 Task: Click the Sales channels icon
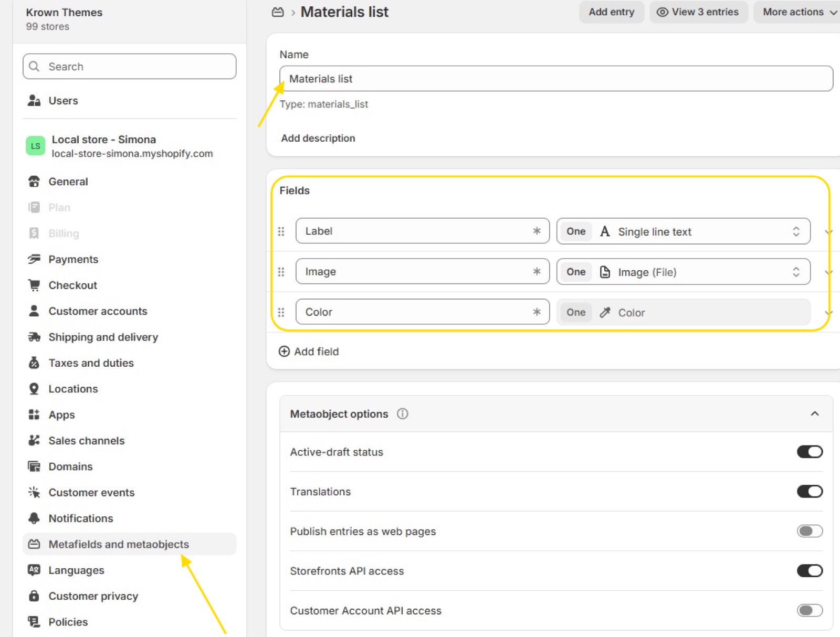(34, 441)
